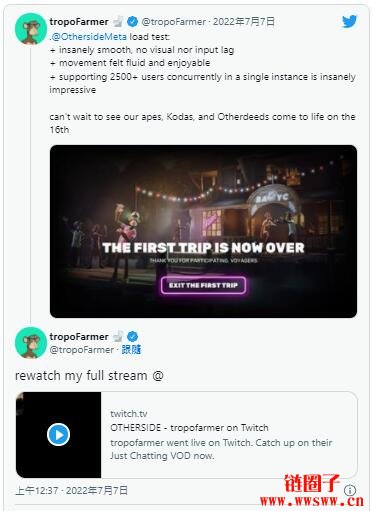Open the twitch.tv link card title
Image resolution: width=373 pixels, height=511 pixels.
coord(189,428)
